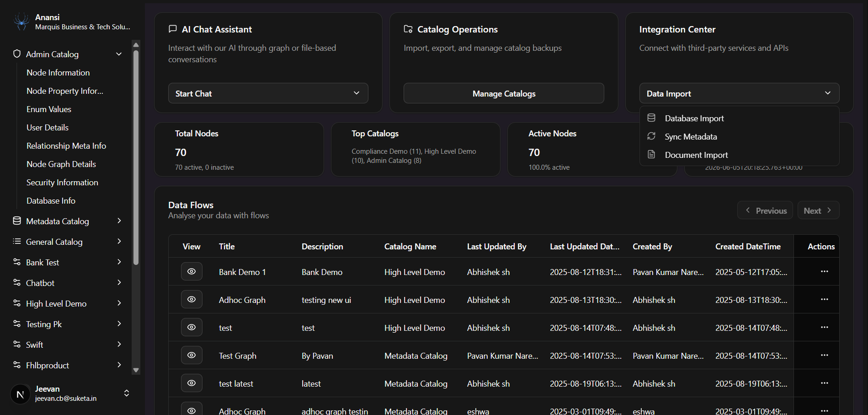Open actions menu for row titled test
This screenshot has width=868, height=415.
click(x=825, y=327)
